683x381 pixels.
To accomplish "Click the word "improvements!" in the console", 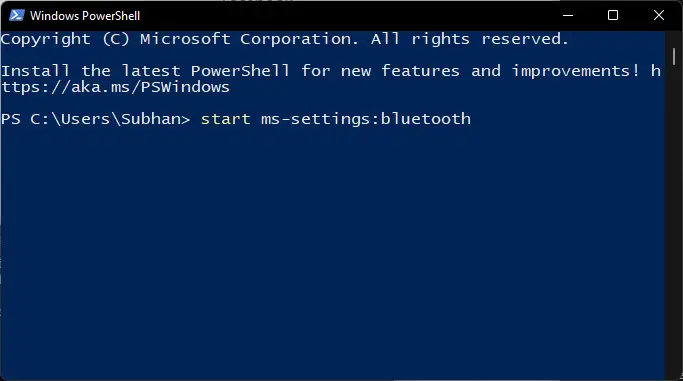I will (576, 71).
